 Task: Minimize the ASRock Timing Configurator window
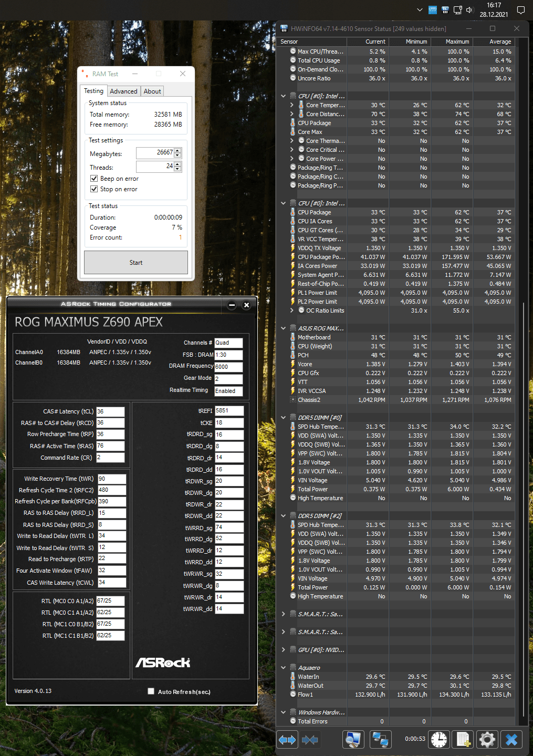point(232,305)
